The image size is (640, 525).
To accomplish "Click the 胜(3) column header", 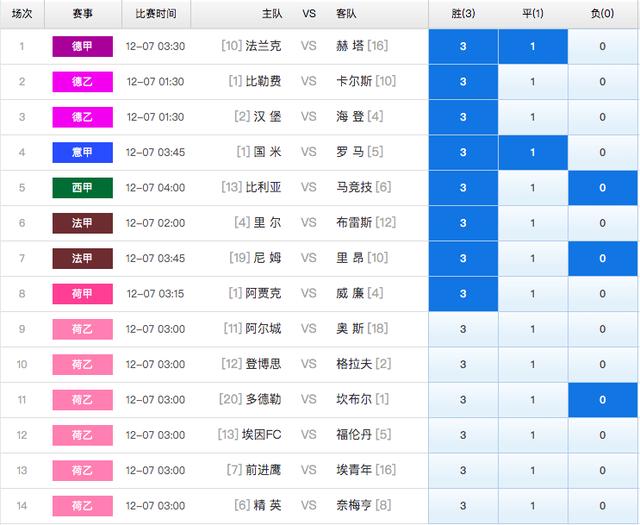I will tap(463, 14).
